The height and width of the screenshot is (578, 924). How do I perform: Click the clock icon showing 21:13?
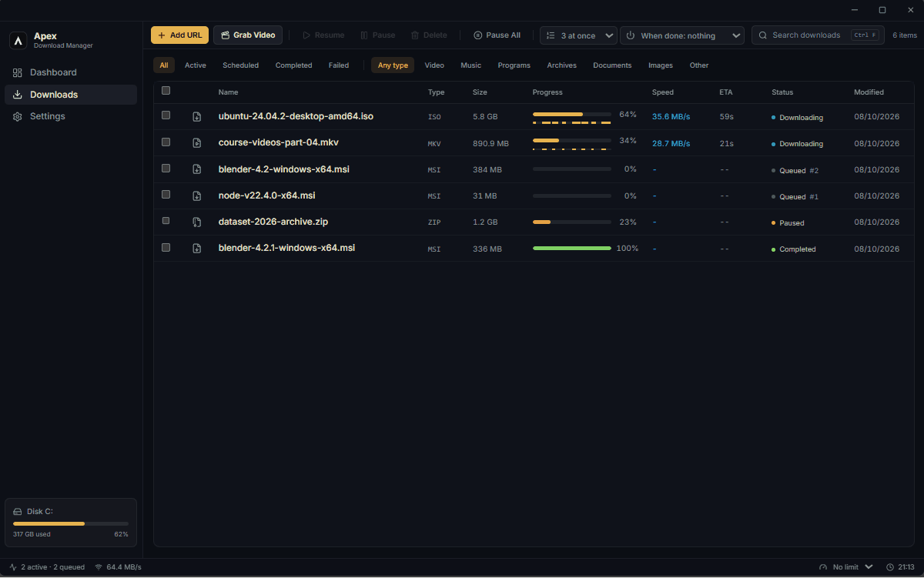[890, 567]
